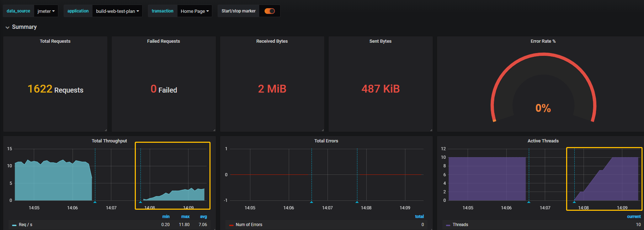Click the 1622 Requests value

click(x=55, y=89)
